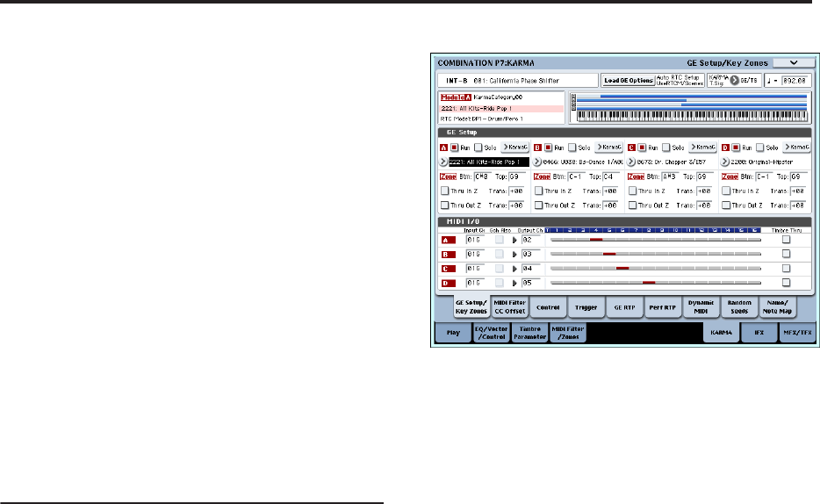
Task: Enable Solo for module B
Action: point(572,148)
